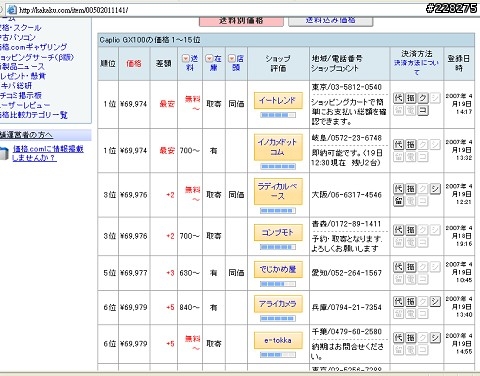The width and height of the screenshot is (480, 376).
Task: Click price ¥69,977 in the 5位 row
Action: [133, 273]
